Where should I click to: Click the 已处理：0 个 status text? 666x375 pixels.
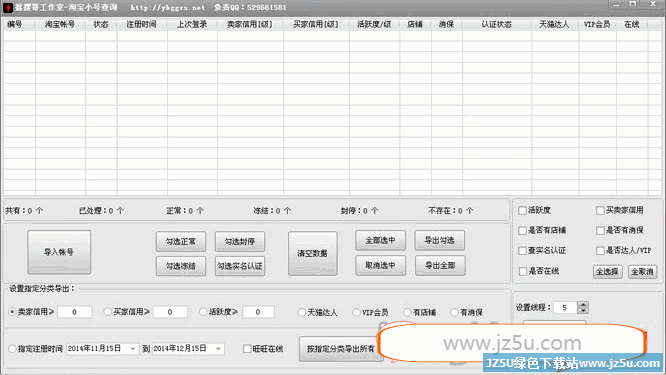pos(101,211)
